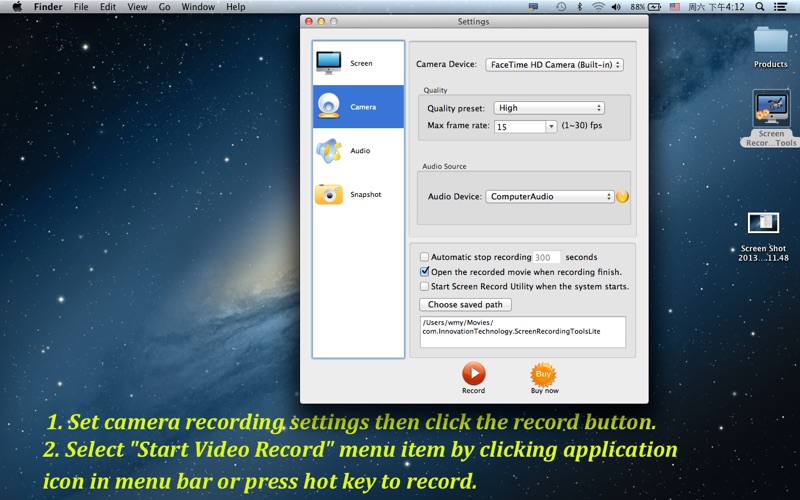Screen dimensions: 800x500
Task: Open the Audio Device dropdown
Action: pos(549,196)
